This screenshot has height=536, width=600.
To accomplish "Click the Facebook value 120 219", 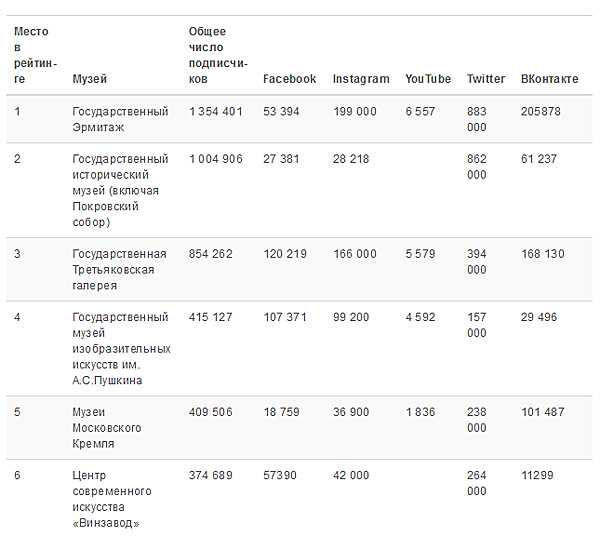I will coord(285,254).
